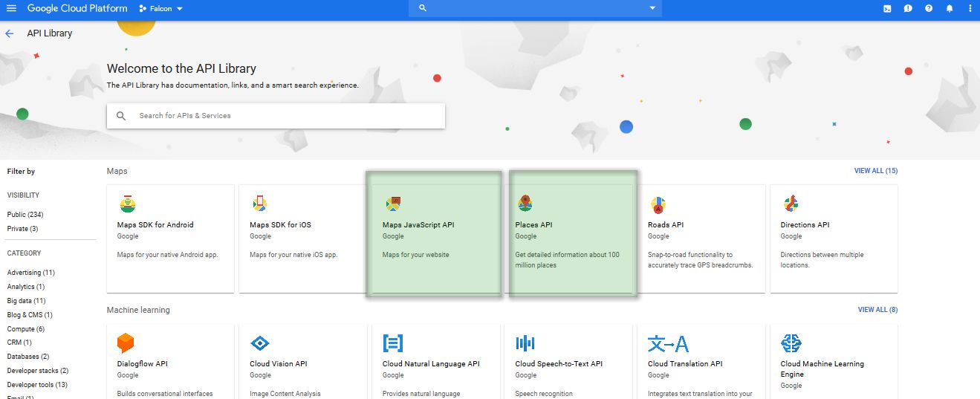
Task: Filter by Advertising (11) category
Action: pos(30,273)
